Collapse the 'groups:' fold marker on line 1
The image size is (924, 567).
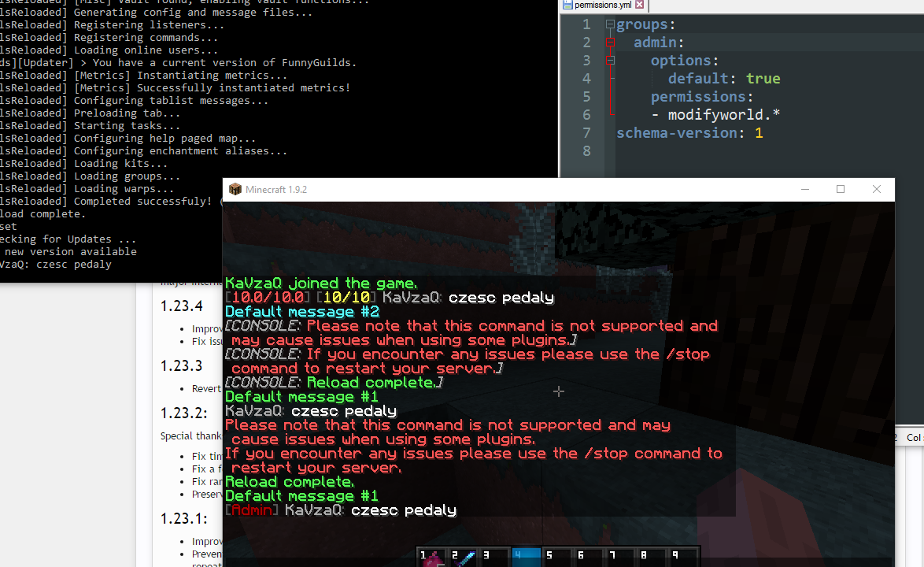tap(610, 24)
